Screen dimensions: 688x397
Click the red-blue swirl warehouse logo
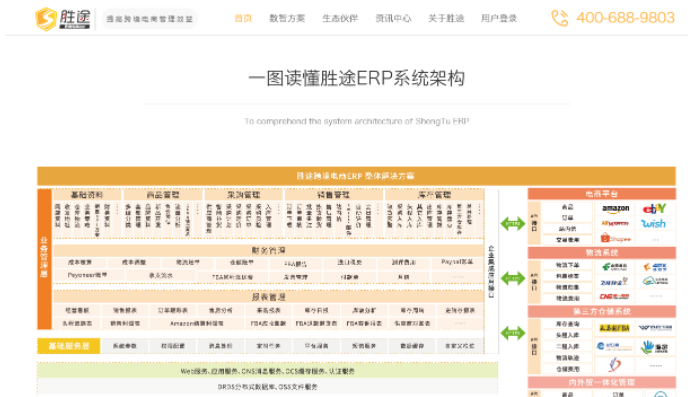pos(615,365)
